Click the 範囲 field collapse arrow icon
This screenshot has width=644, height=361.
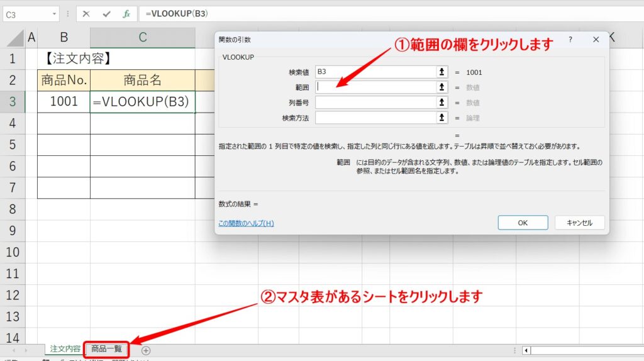441,87
